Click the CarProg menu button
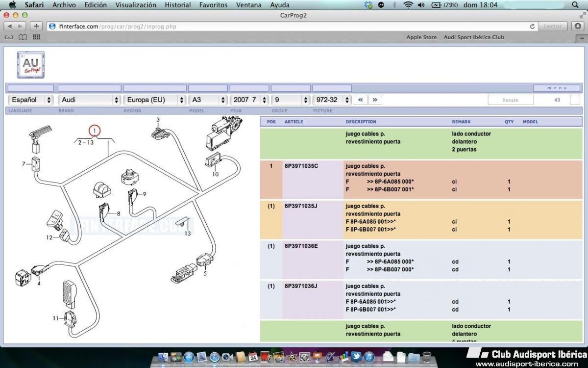Screen dimensions: 588x368 pos(557,88)
